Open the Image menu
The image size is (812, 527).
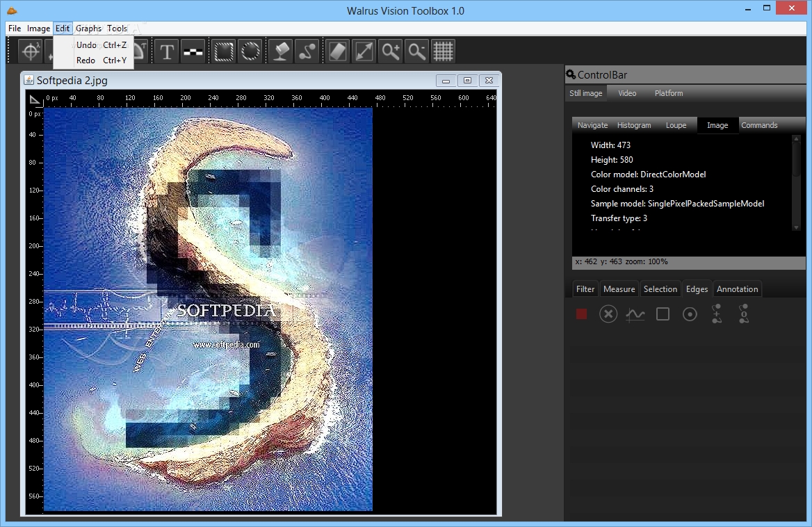(38, 29)
